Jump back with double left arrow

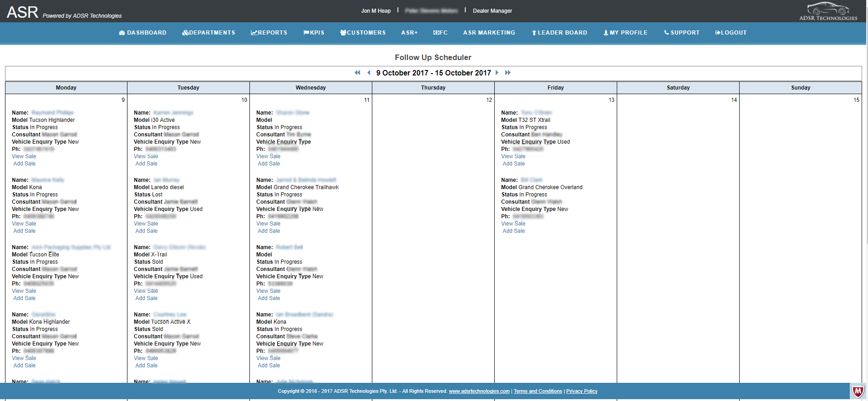[357, 73]
